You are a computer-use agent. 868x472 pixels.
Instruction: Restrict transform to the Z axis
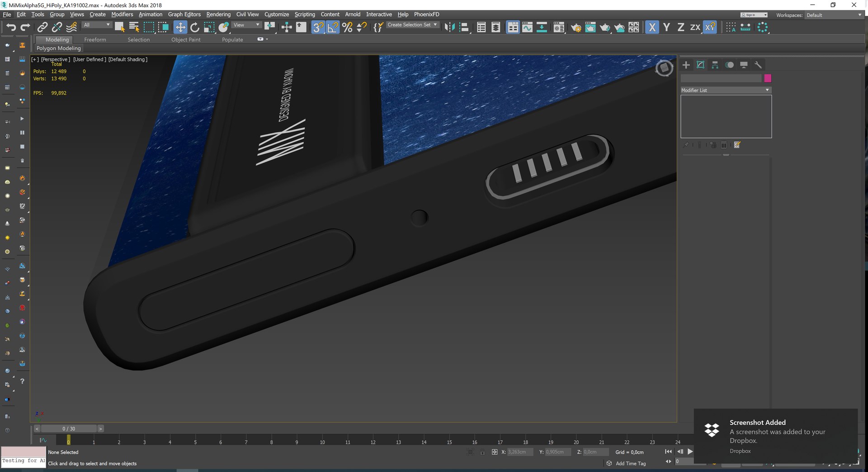click(x=681, y=27)
